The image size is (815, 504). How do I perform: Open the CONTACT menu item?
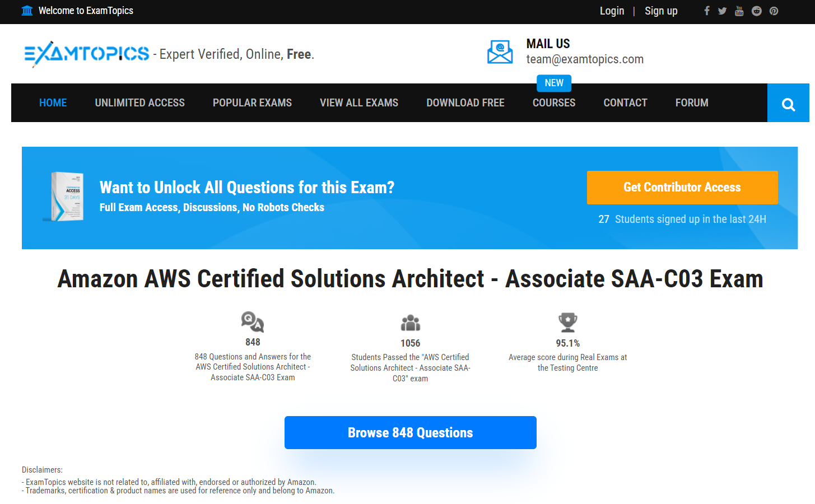(626, 103)
